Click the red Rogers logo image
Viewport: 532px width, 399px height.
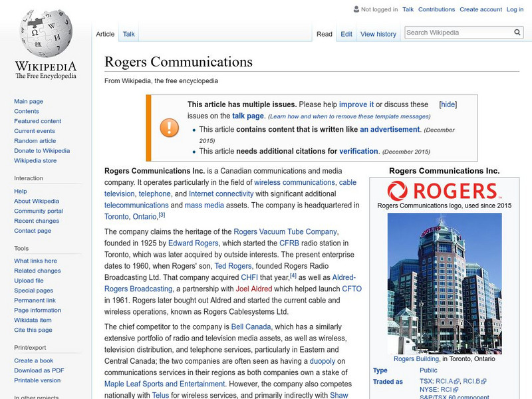pyautogui.click(x=444, y=190)
